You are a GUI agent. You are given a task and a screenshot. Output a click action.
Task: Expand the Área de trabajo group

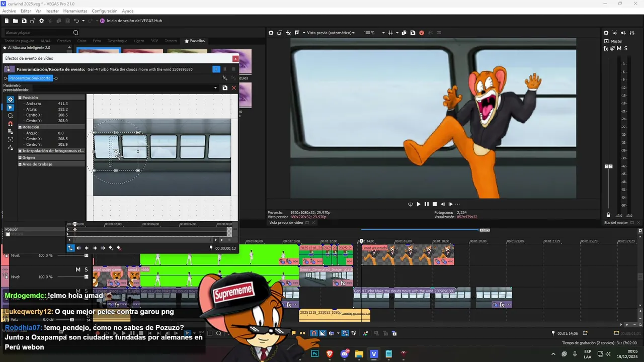(x=20, y=164)
